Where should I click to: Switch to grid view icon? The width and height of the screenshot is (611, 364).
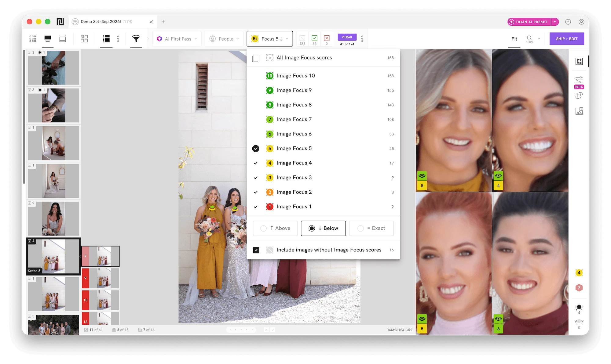(x=33, y=39)
